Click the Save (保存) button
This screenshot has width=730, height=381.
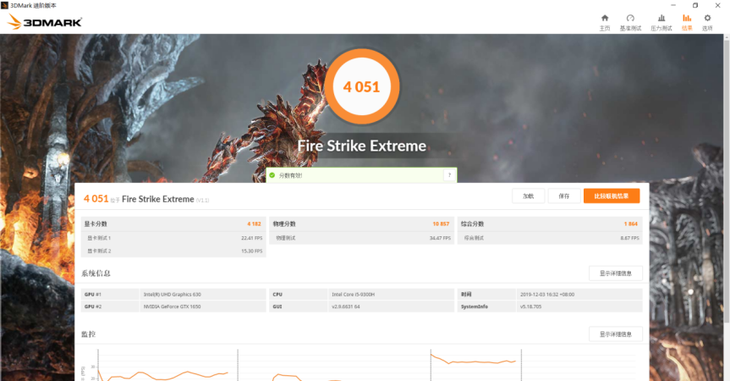pos(564,196)
